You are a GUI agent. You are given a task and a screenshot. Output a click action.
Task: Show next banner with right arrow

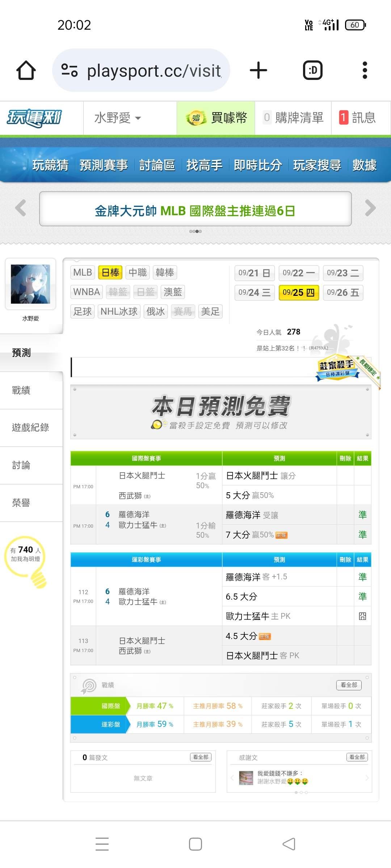coord(370,208)
